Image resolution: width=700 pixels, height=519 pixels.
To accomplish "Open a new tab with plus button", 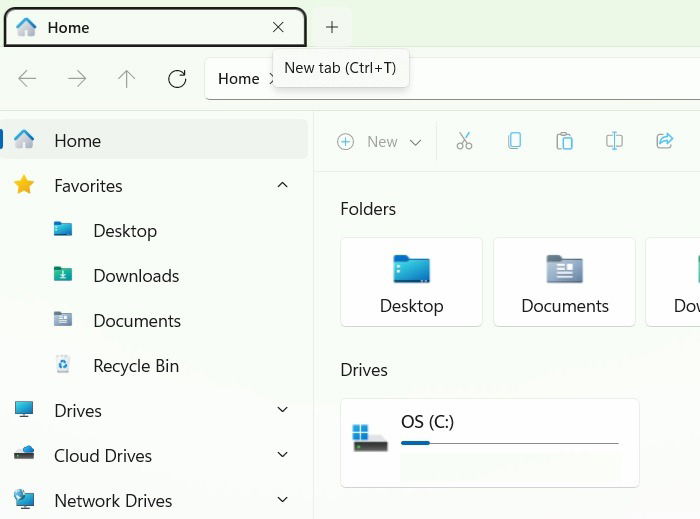I will pos(332,27).
